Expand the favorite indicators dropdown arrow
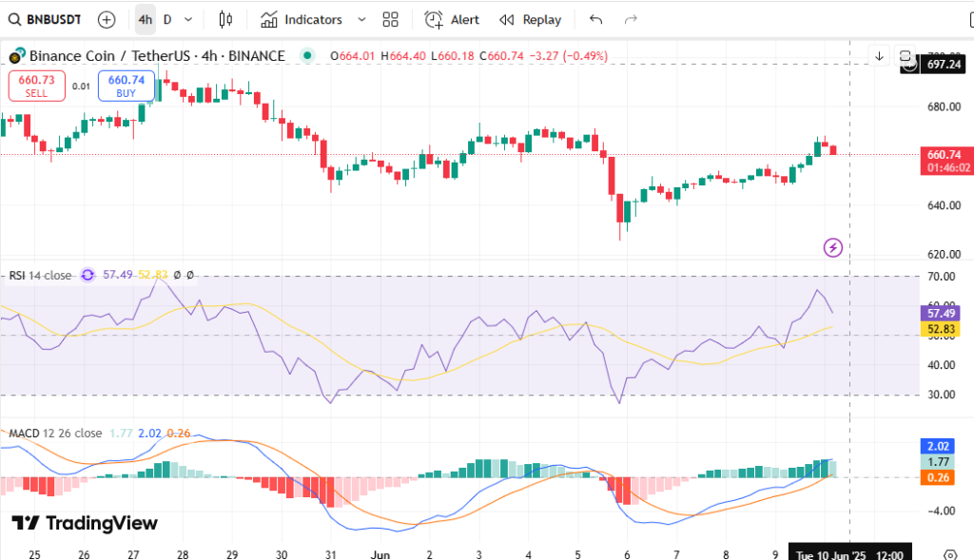This screenshot has width=974, height=560. pyautogui.click(x=361, y=20)
